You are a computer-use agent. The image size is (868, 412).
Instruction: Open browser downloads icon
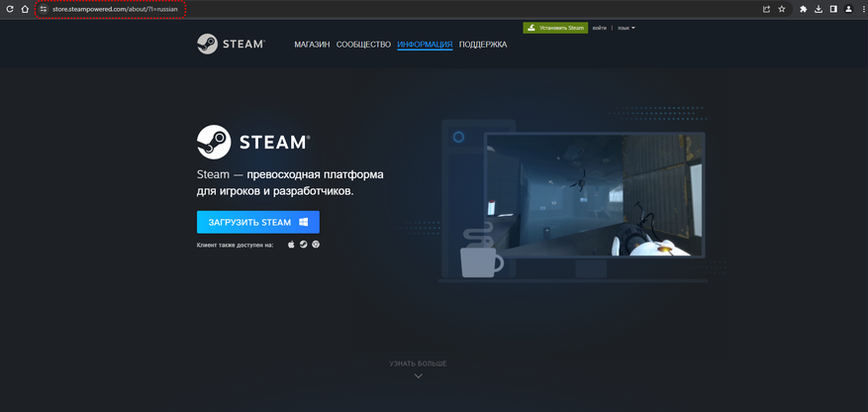tap(819, 9)
